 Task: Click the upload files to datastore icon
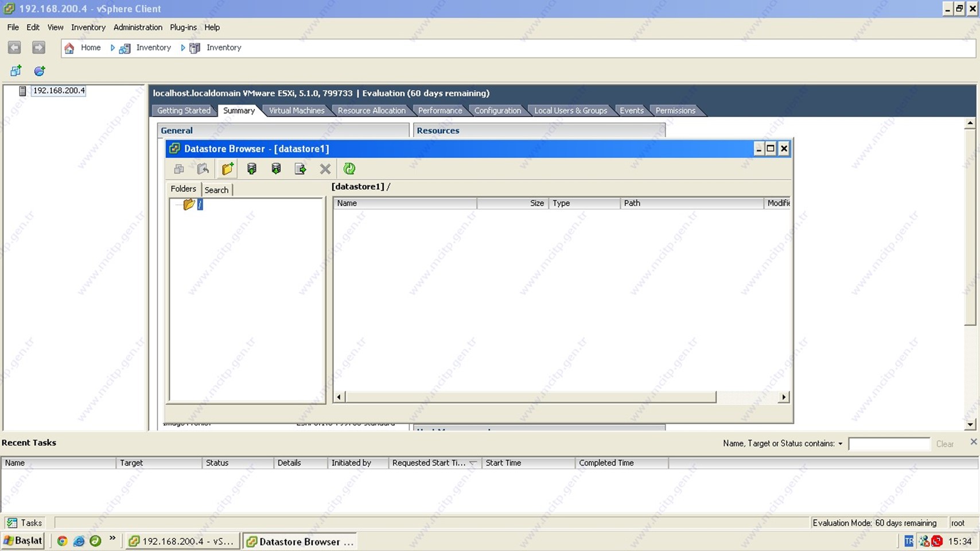[251, 169]
